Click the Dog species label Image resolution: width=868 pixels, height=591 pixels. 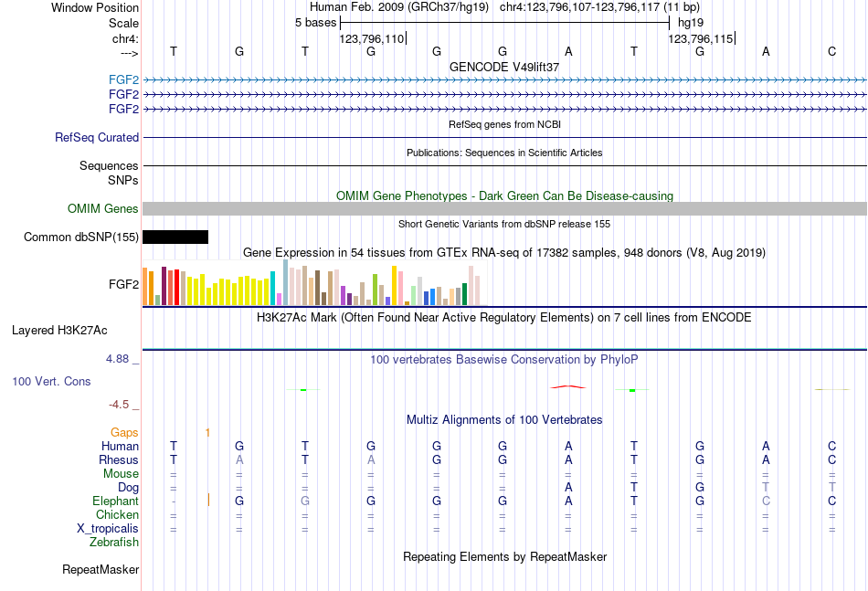(128, 487)
